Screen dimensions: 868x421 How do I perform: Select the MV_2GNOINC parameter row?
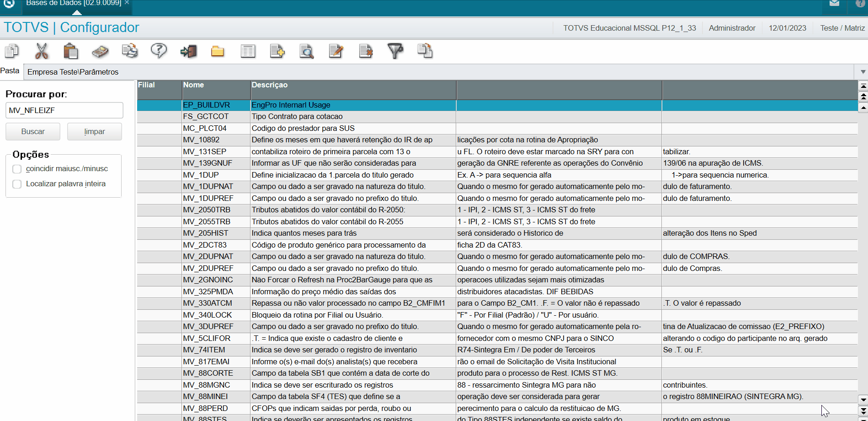point(497,280)
